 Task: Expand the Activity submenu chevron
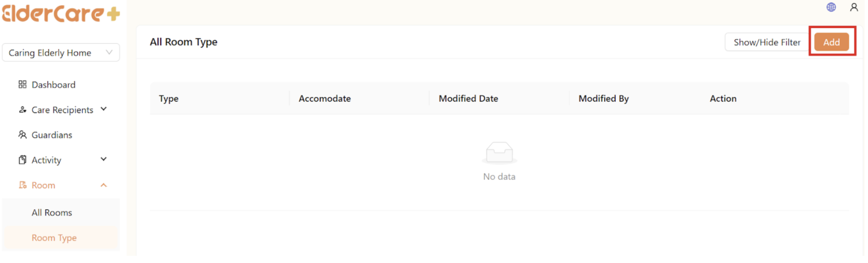click(x=104, y=159)
